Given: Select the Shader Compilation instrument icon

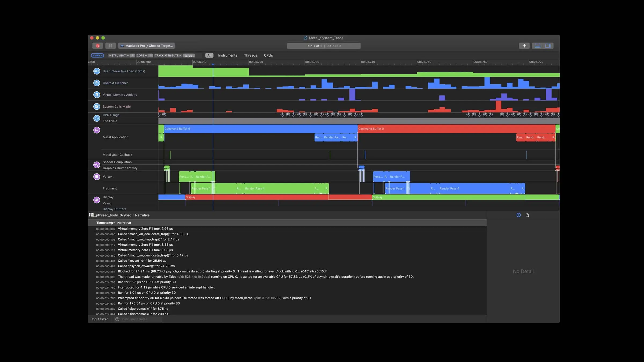Looking at the screenshot, I should 97,165.
